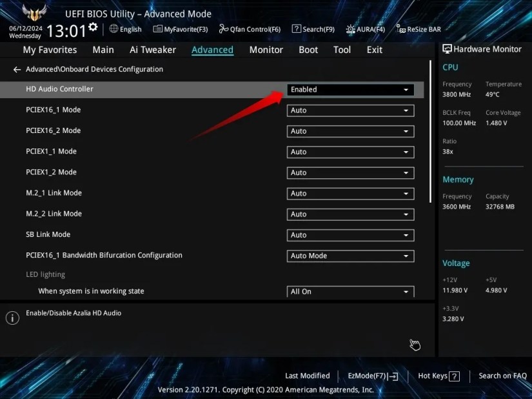
Task: Open the PCIEX16_1 Mode dropdown
Action: point(351,110)
